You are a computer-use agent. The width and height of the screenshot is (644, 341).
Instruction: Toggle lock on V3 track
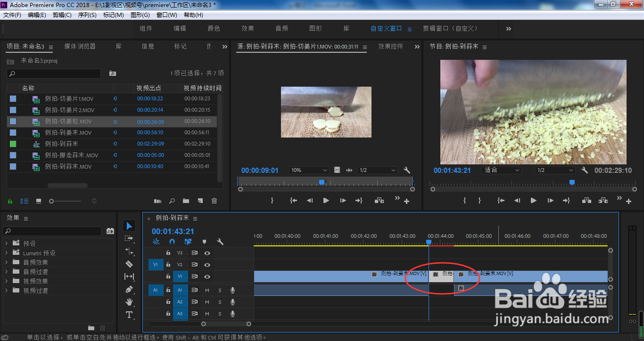(x=168, y=253)
